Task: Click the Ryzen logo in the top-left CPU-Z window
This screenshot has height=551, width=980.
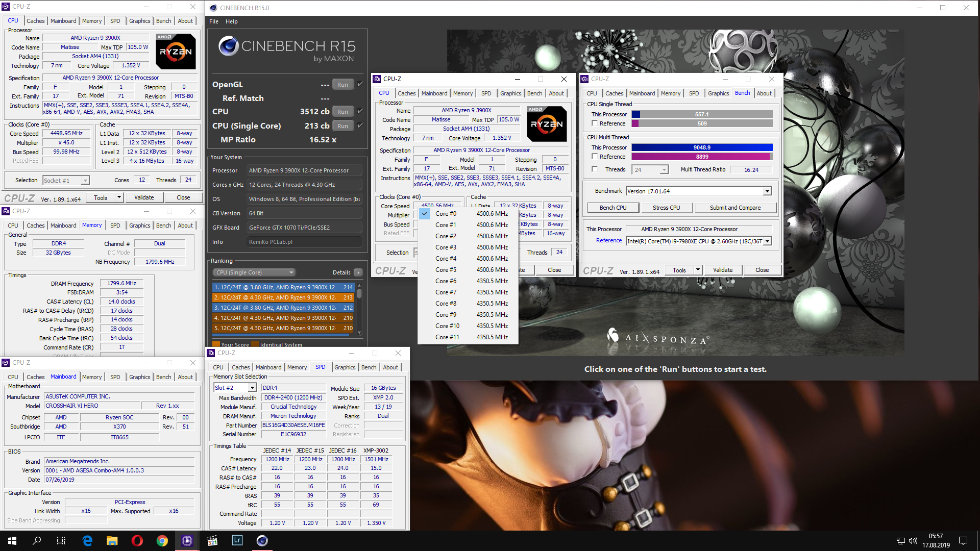Action: point(176,52)
